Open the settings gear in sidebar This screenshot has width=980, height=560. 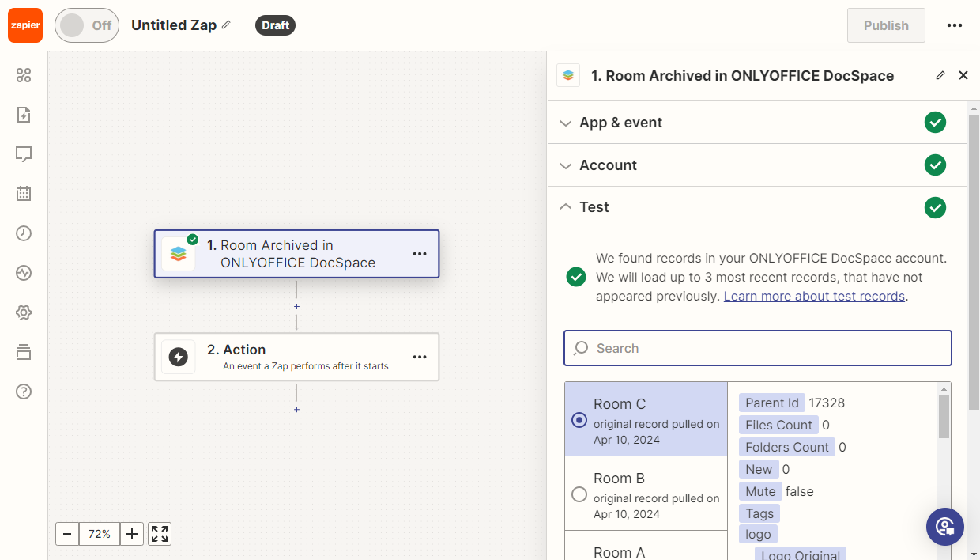[x=24, y=312]
